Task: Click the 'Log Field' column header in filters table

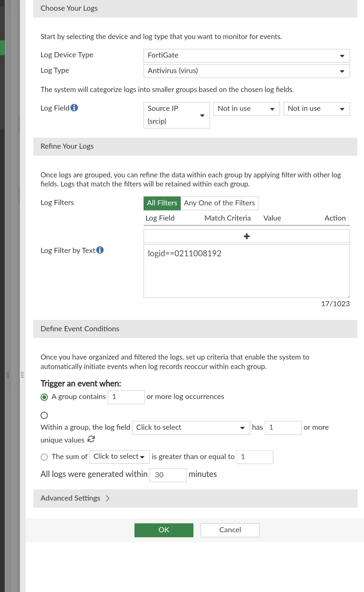Action: coord(160,218)
